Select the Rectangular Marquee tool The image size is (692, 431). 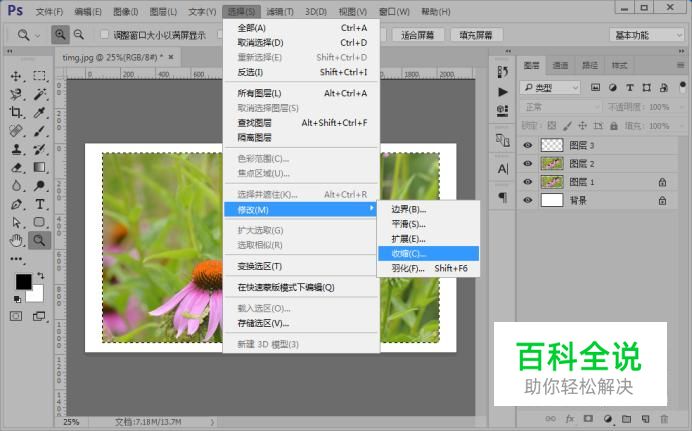39,76
